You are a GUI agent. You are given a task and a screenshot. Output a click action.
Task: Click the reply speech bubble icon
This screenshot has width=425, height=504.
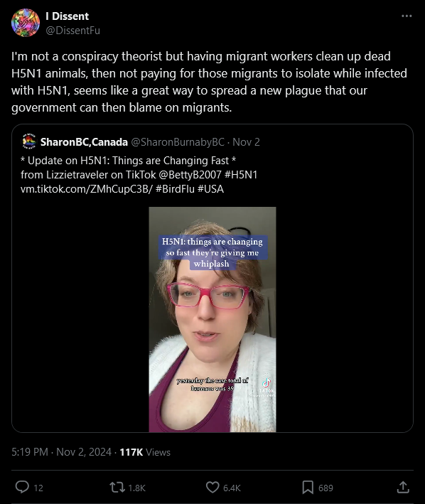(x=22, y=487)
